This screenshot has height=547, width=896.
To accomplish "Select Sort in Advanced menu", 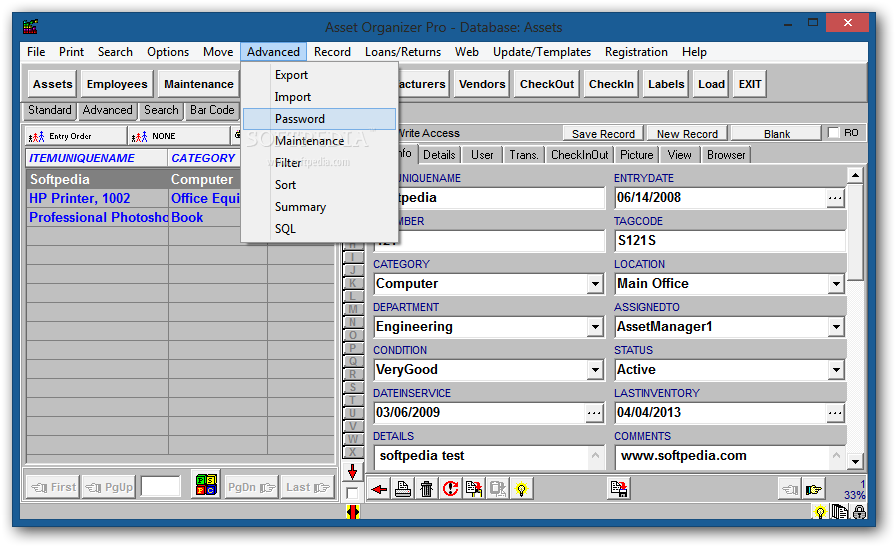I will (319, 185).
